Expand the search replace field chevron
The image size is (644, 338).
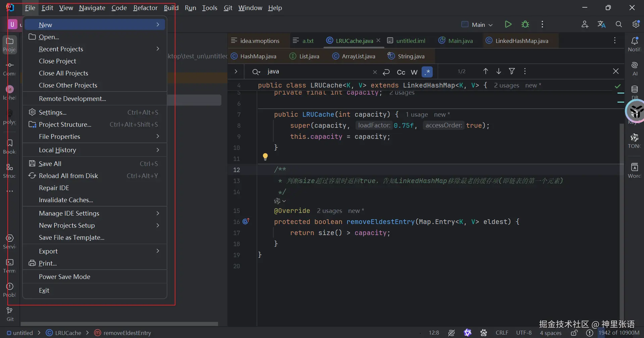[x=236, y=71]
